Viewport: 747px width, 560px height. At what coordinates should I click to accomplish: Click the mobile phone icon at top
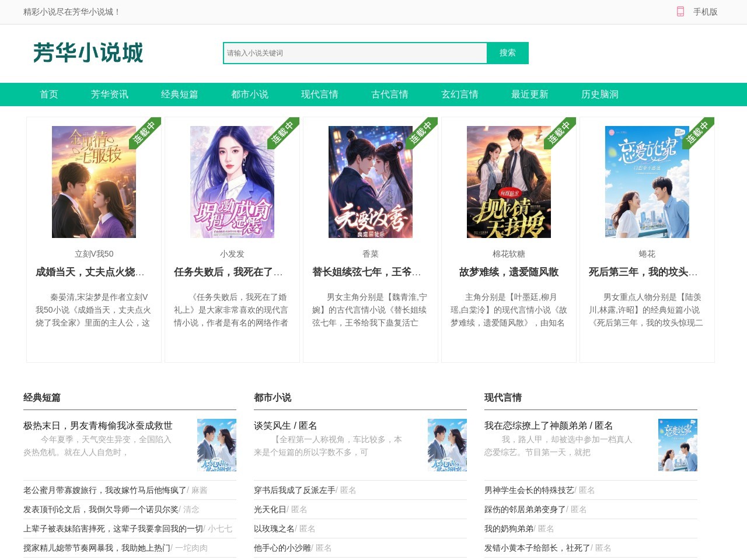pos(680,12)
